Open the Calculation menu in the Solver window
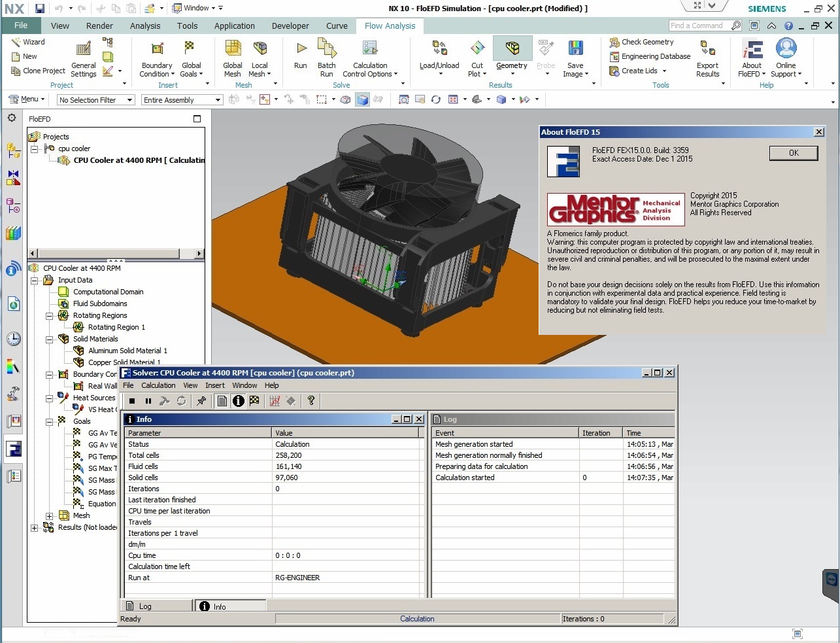The height and width of the screenshot is (643, 840). click(x=158, y=385)
